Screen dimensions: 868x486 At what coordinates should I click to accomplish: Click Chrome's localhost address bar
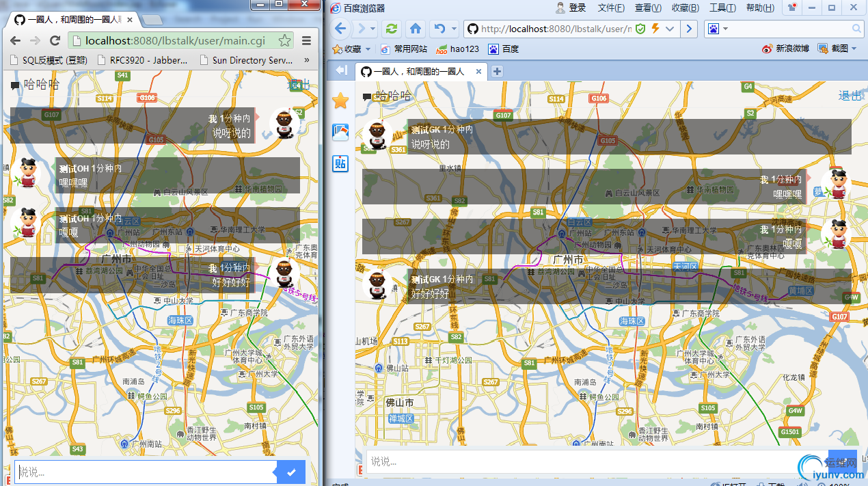point(181,41)
